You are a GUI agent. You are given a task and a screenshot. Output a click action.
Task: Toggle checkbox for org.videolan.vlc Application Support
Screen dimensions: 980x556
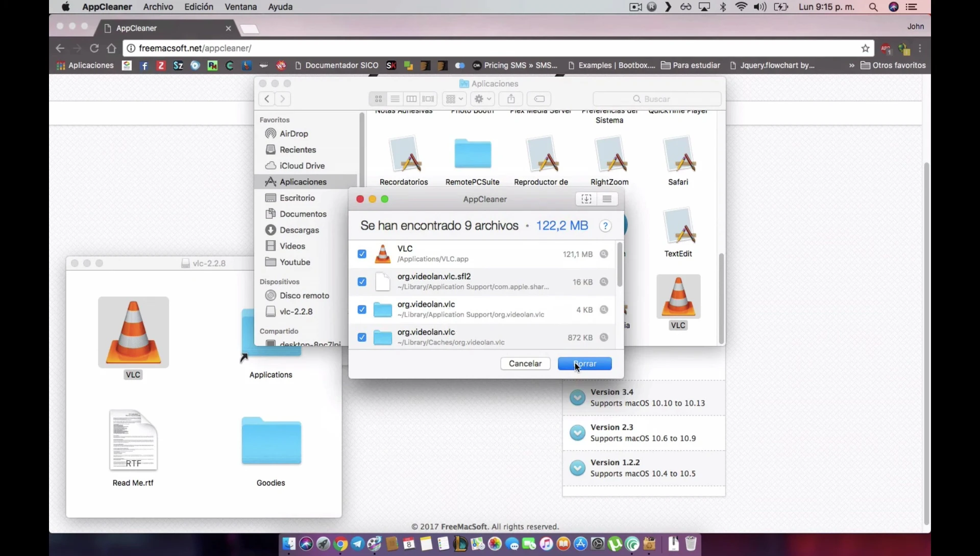coord(362,310)
